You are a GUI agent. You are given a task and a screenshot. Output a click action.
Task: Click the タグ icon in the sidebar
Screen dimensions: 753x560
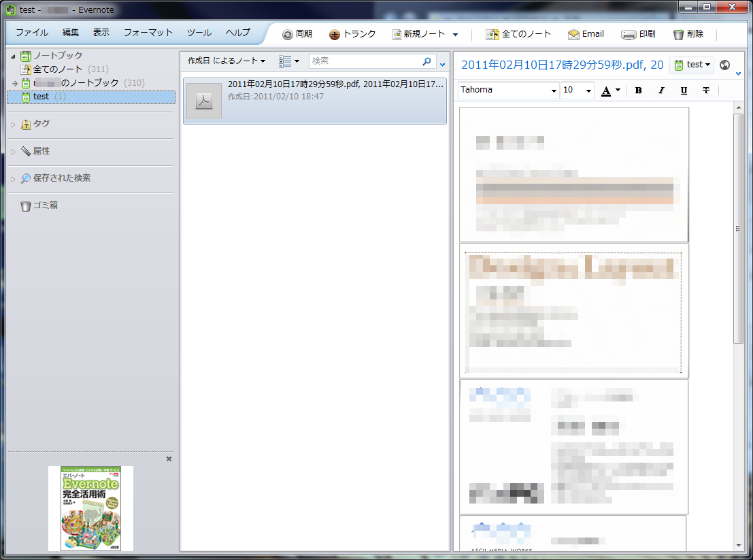[26, 125]
